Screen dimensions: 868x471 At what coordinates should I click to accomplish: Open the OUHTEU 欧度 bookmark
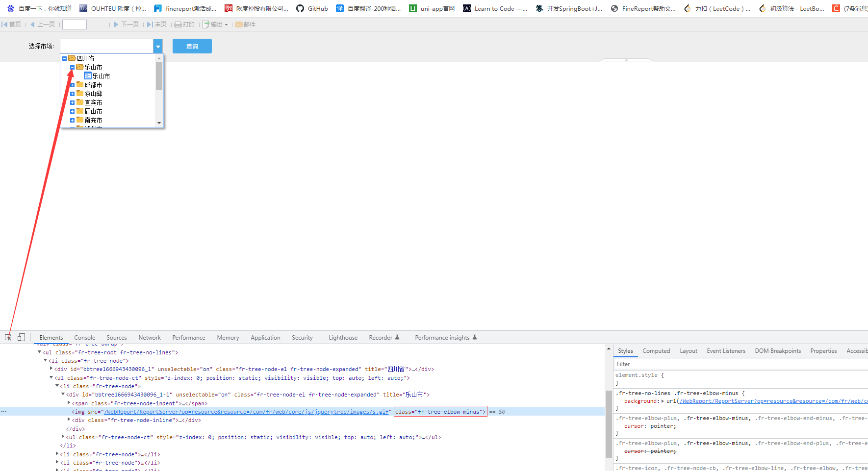(x=113, y=8)
